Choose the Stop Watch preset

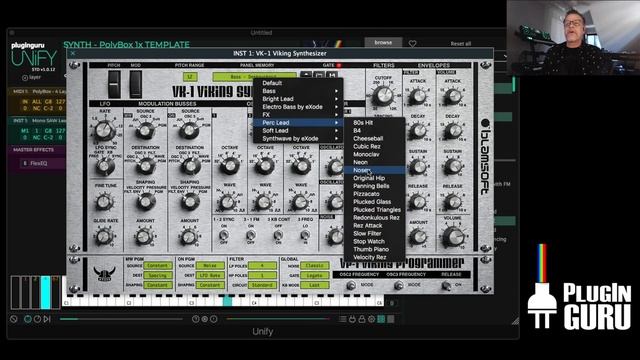click(x=375, y=242)
